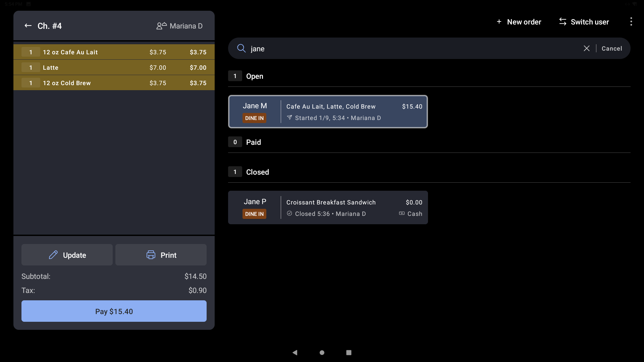Click Cancel to dismiss the search

tap(611, 48)
